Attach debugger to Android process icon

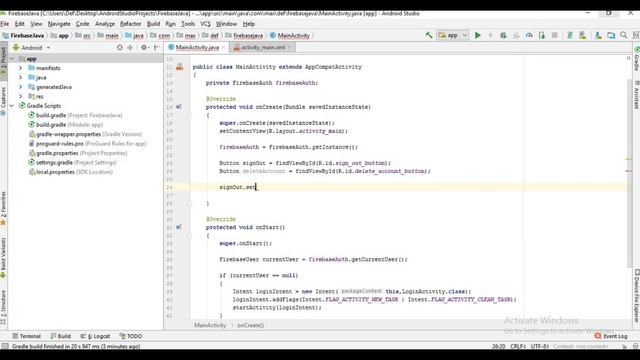pyautogui.click(x=542, y=36)
